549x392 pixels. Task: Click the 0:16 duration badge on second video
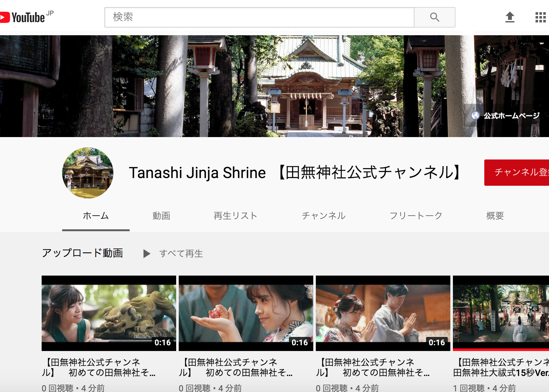point(300,343)
